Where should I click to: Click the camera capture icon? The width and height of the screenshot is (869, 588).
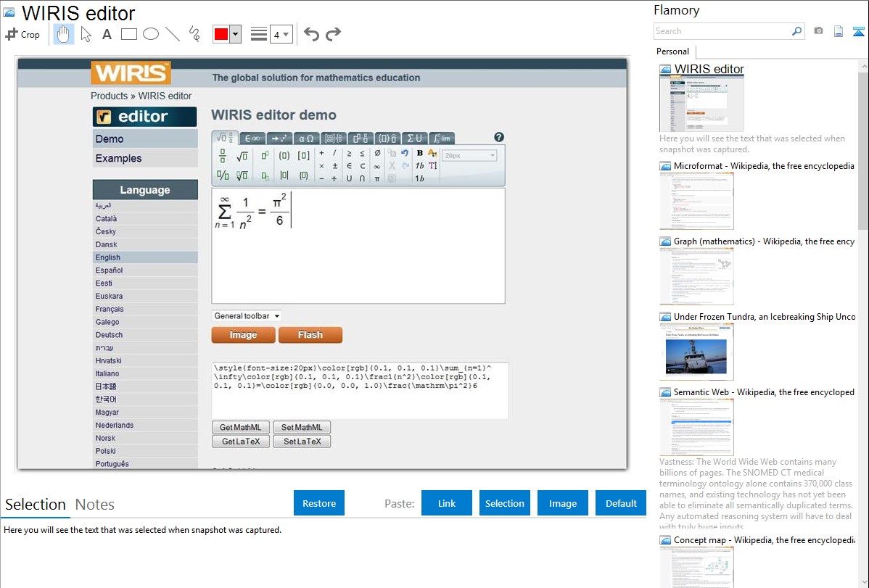tap(818, 31)
